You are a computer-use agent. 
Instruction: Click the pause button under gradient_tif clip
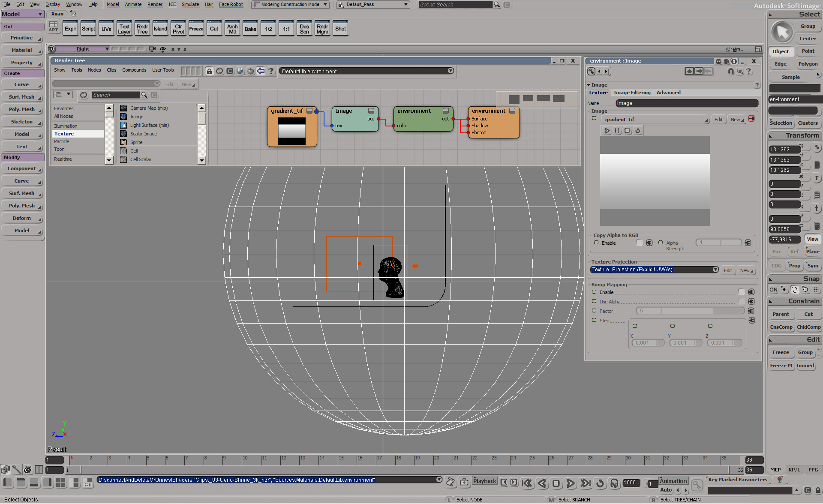tap(617, 131)
